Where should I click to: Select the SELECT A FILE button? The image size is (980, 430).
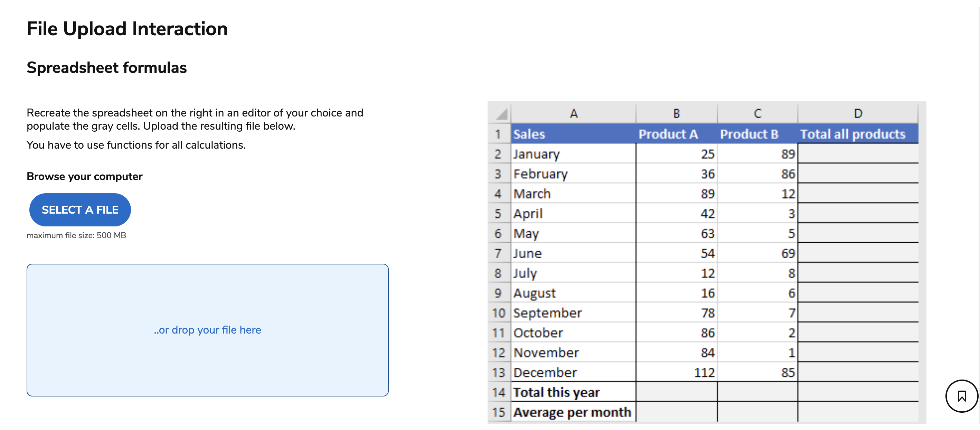pos(80,210)
